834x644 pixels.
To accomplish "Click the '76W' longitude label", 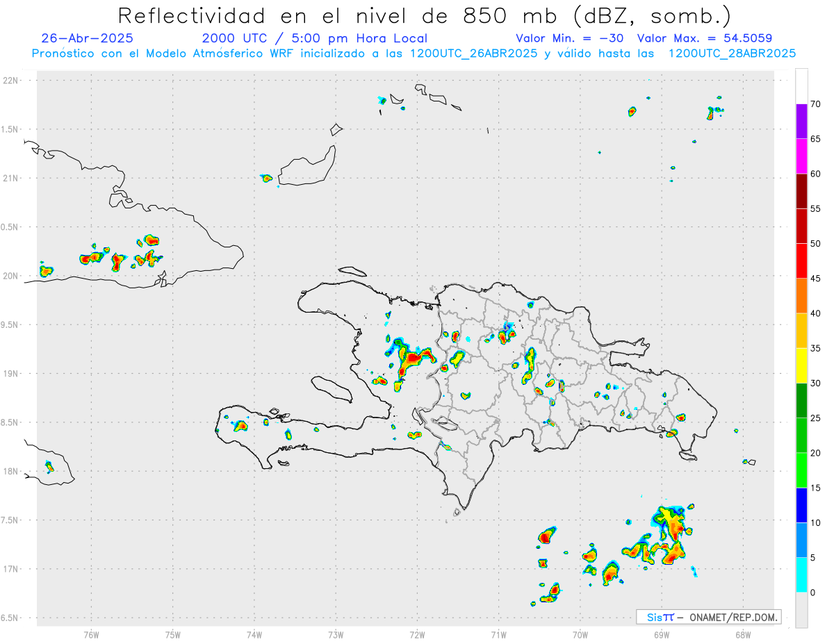I will [x=91, y=634].
